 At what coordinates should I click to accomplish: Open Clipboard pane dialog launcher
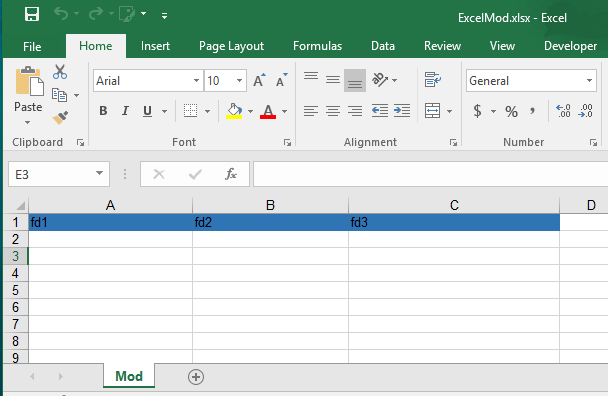(80, 143)
